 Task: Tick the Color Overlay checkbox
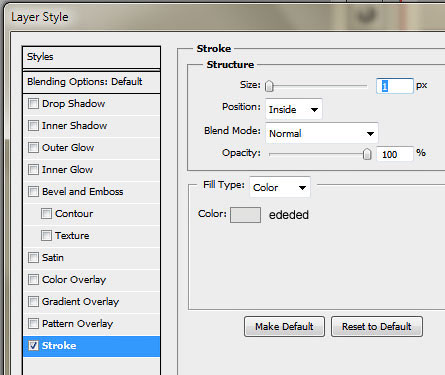point(33,279)
